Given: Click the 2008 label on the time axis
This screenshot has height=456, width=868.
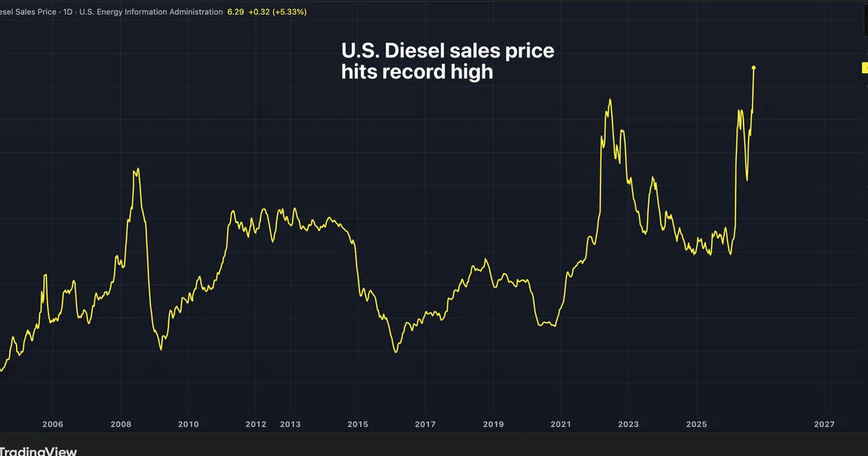Looking at the screenshot, I should click(121, 424).
